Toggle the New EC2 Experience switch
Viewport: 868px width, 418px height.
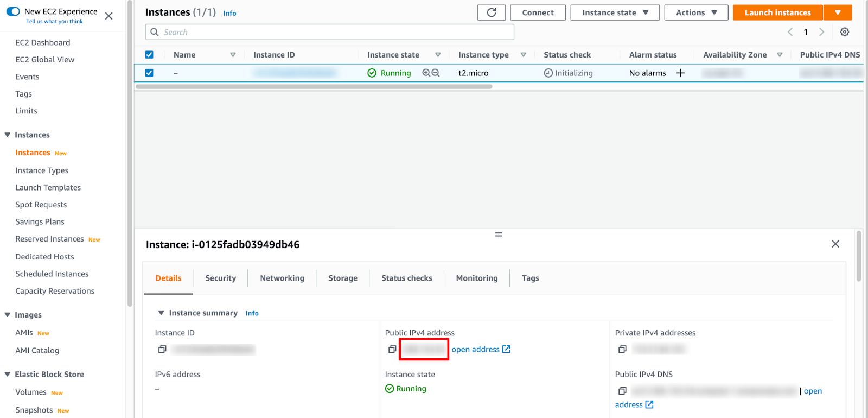pos(13,11)
